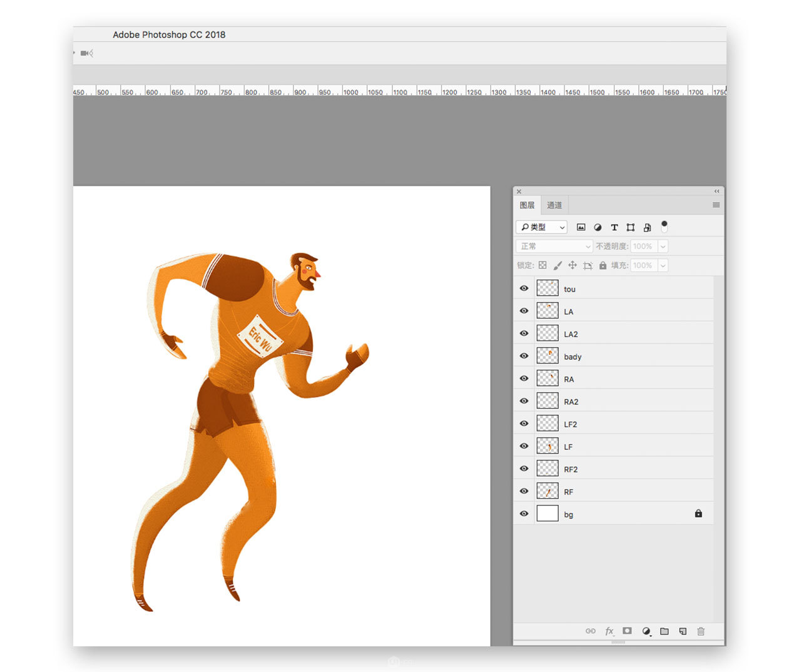Click the link layers icon

(590, 631)
